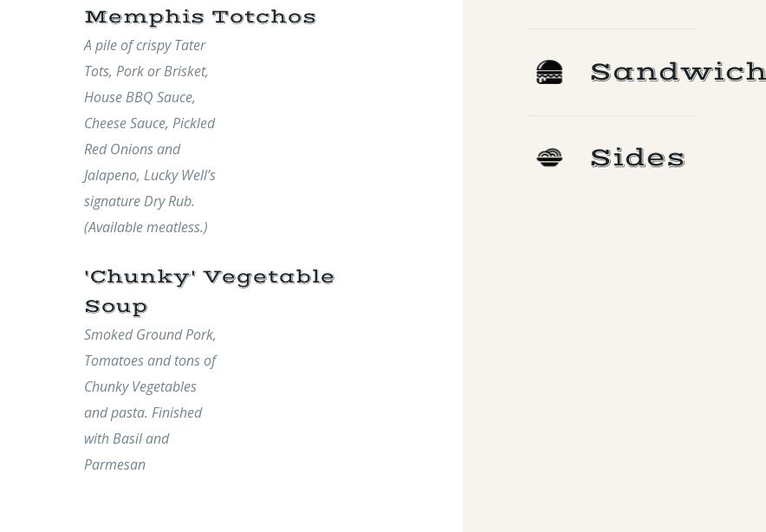The image size is (766, 532).
Task: Click the "with Basil and" text line
Action: 127,438
